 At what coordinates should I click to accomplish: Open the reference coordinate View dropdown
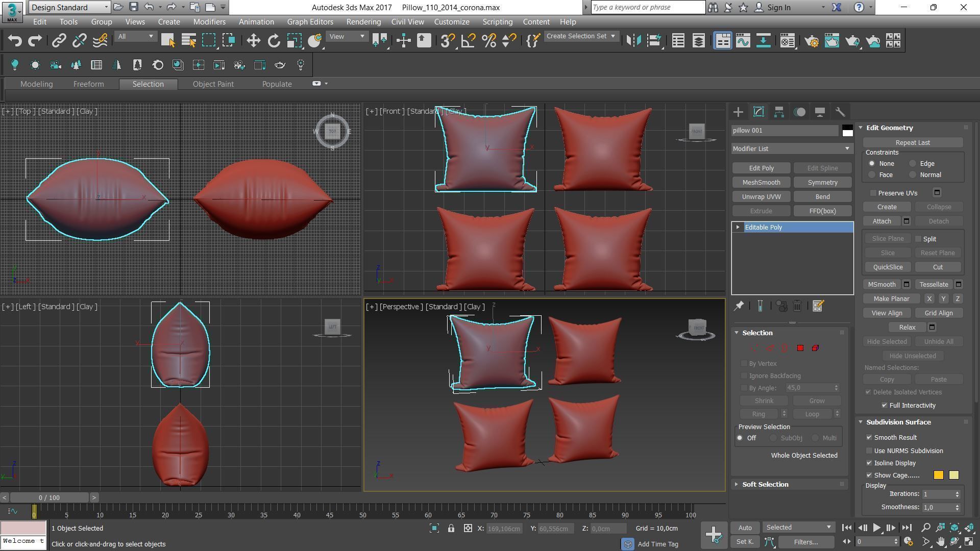tap(347, 37)
